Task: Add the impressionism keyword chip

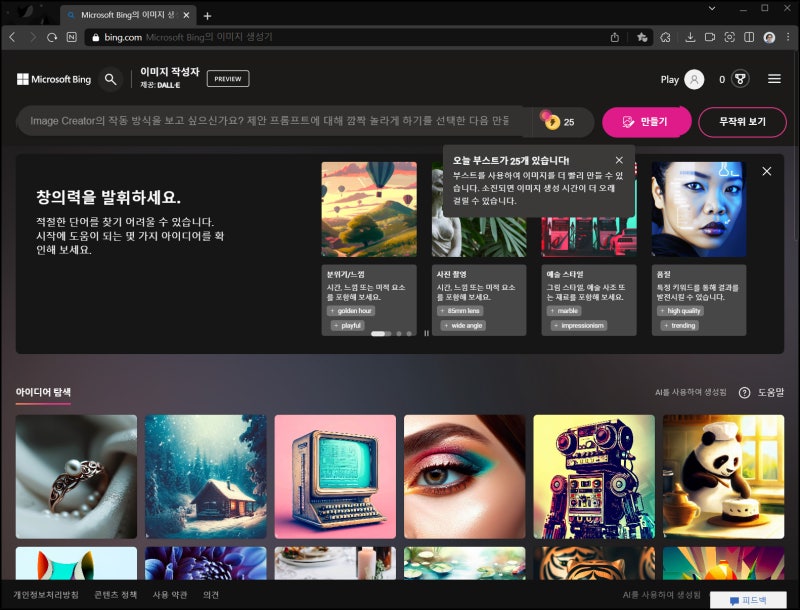Action: [579, 325]
